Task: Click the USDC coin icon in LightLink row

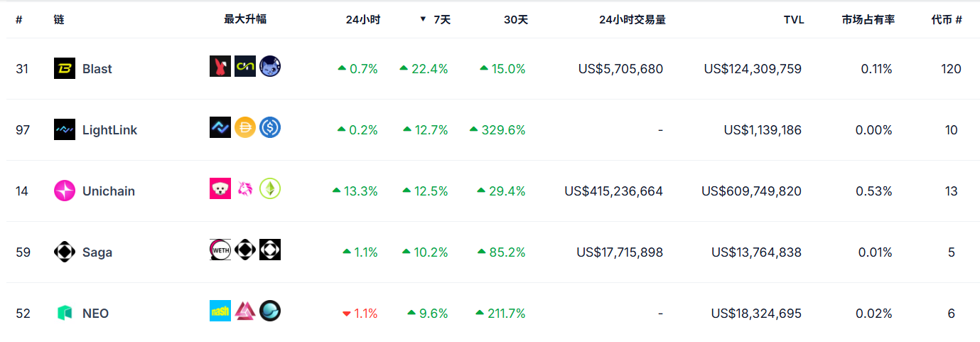Action: tap(270, 127)
